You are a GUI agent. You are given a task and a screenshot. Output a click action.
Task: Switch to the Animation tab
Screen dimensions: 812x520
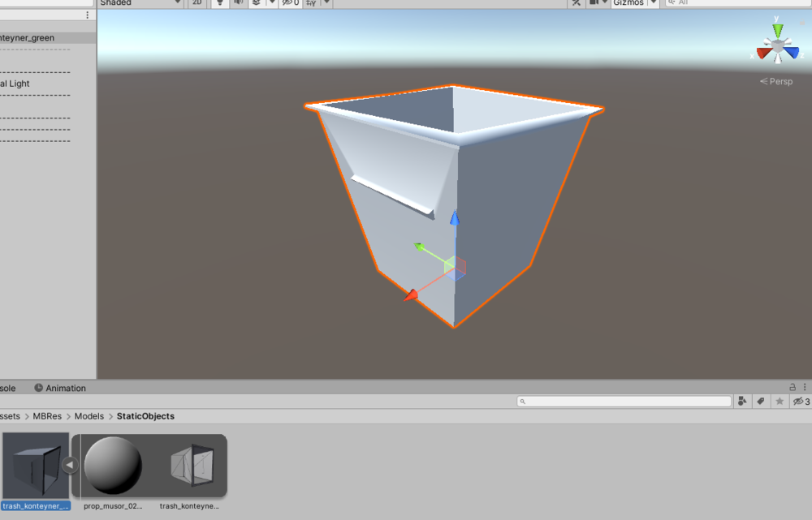60,388
